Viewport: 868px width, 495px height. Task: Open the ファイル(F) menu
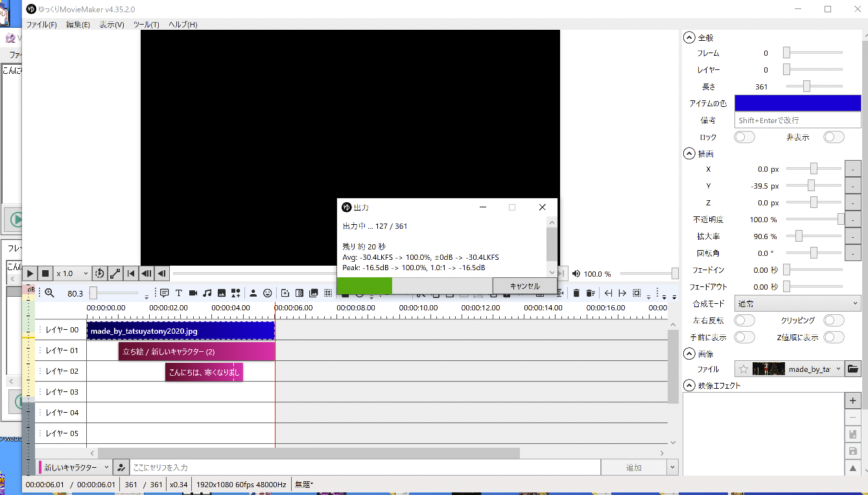click(x=41, y=25)
